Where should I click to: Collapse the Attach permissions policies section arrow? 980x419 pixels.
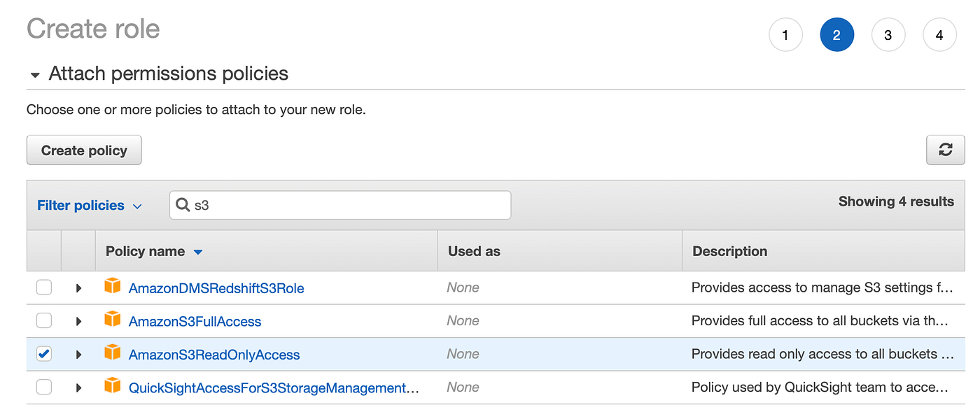pyautogui.click(x=34, y=73)
